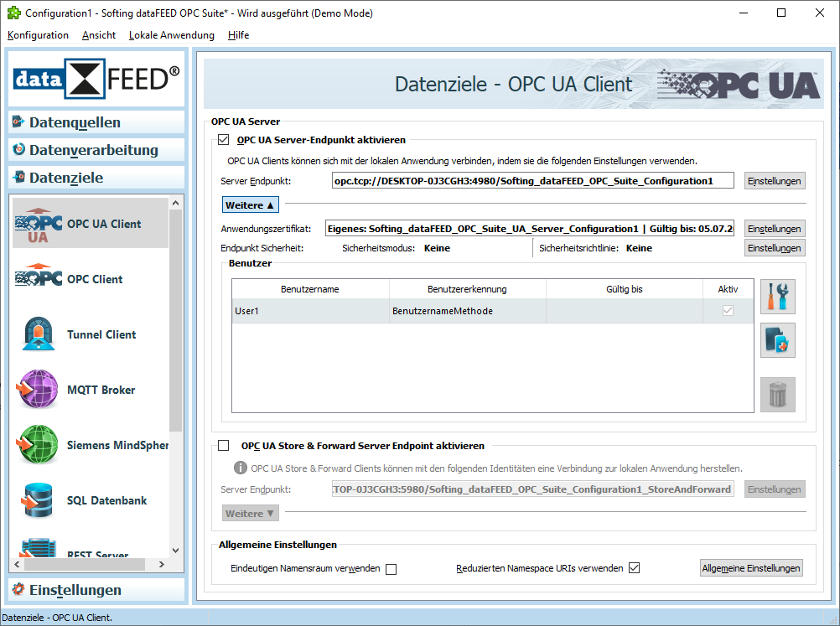840x626 pixels.
Task: Open Einstellungen for Server Endpunkt
Action: (775, 181)
